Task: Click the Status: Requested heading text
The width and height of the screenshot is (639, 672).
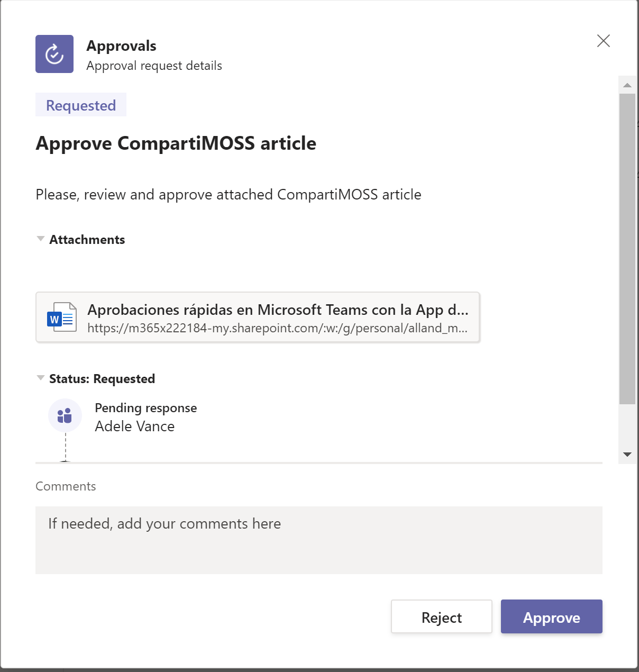Action: point(102,379)
